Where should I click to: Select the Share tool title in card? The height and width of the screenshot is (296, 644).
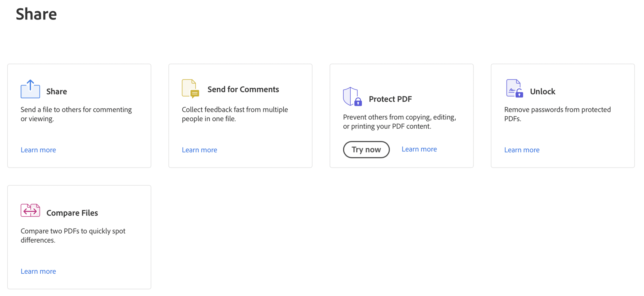[57, 91]
